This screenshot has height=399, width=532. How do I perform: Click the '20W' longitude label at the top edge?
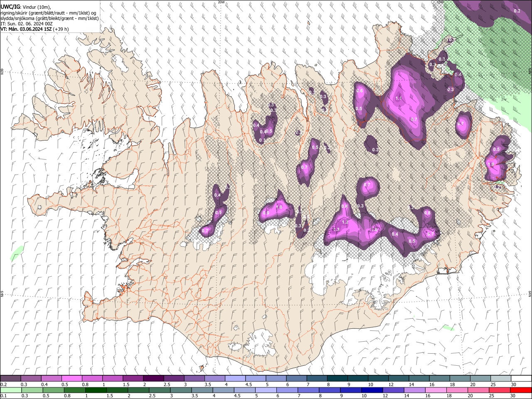click(x=221, y=2)
